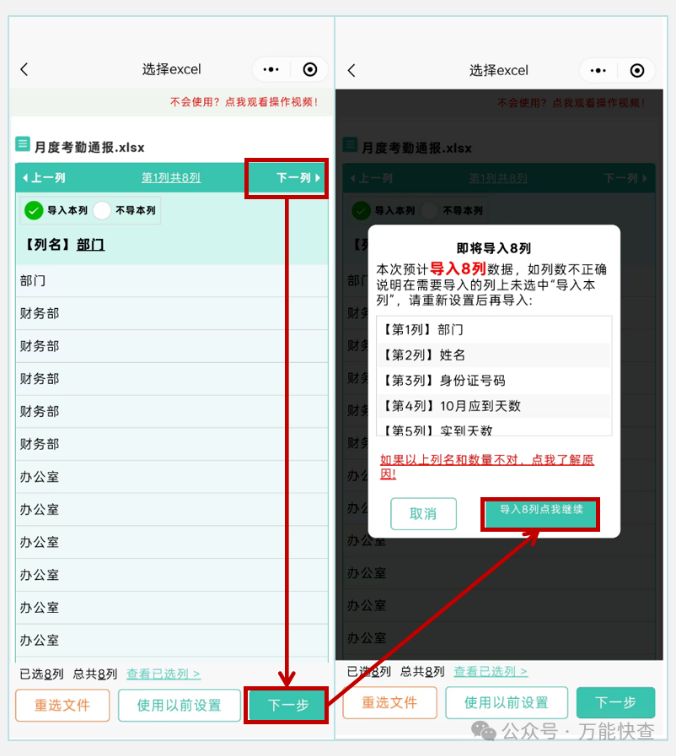Go back using left panel's back arrow
This screenshot has width=676, height=756.
point(25,69)
